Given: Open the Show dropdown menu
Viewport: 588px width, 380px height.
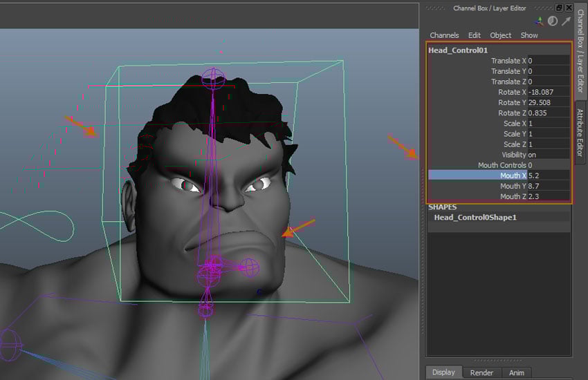Looking at the screenshot, I should (x=529, y=35).
